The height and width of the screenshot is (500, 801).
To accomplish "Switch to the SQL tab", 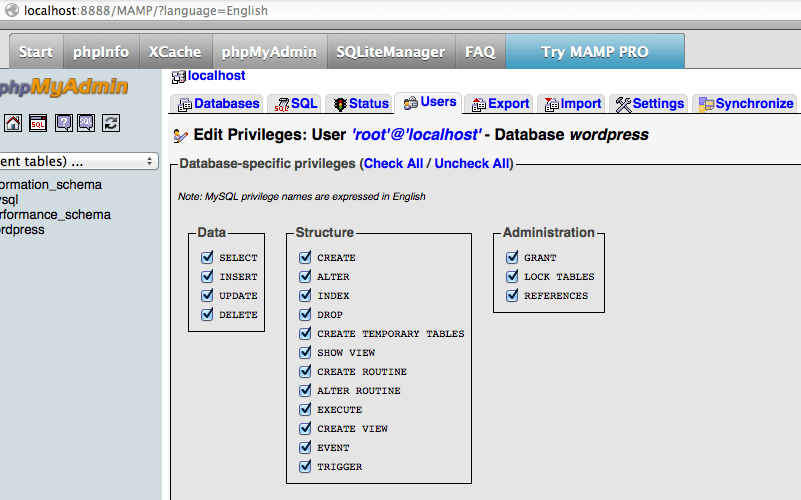I will (x=295, y=104).
